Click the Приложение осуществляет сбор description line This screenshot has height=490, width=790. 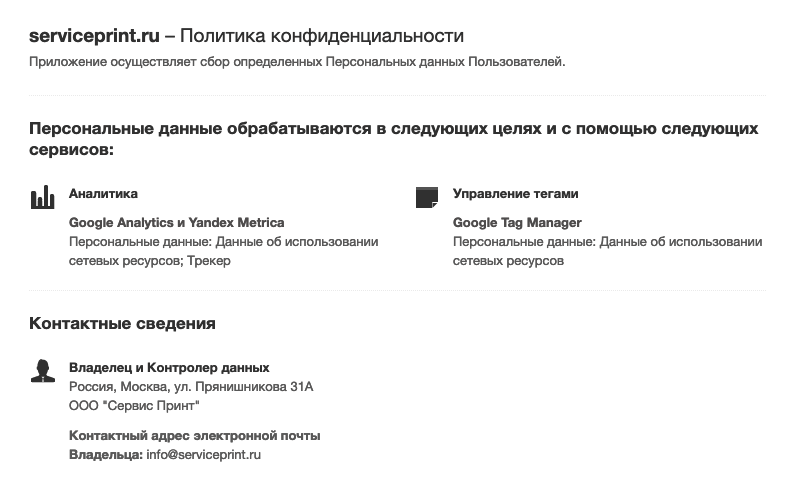pos(297,62)
